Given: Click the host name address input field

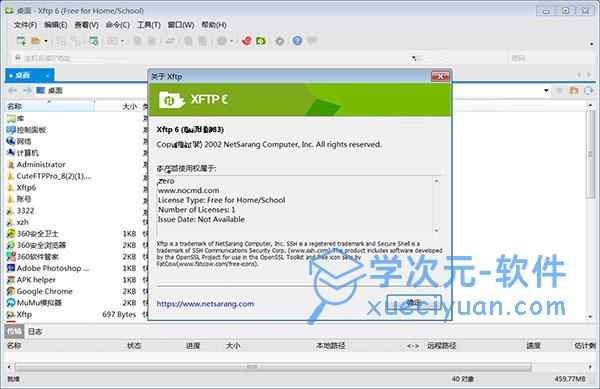Looking at the screenshot, I should (x=214, y=58).
